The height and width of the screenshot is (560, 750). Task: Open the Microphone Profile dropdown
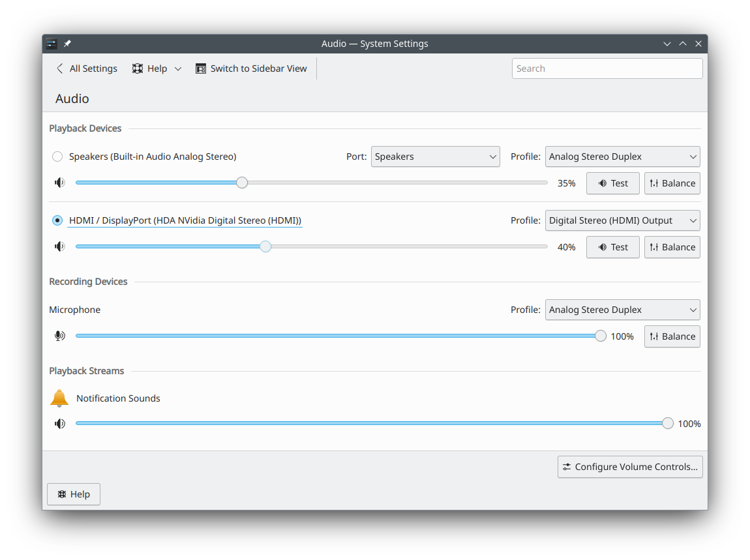[x=622, y=310]
